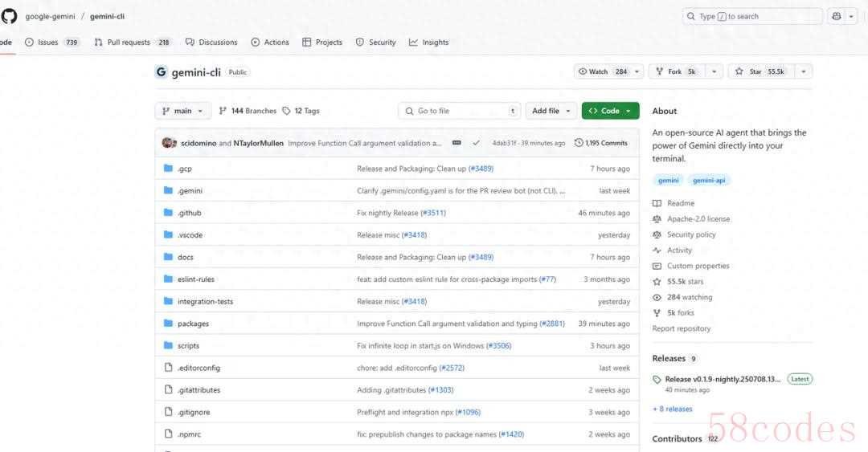Open the green Code dropdown button

pos(610,111)
